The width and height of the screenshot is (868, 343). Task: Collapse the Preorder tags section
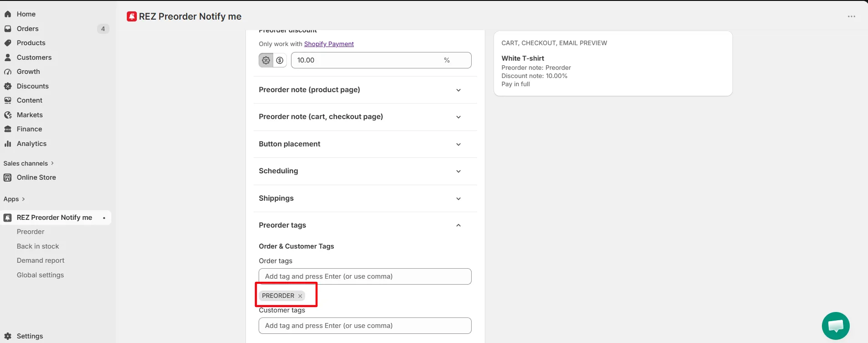pyautogui.click(x=458, y=225)
